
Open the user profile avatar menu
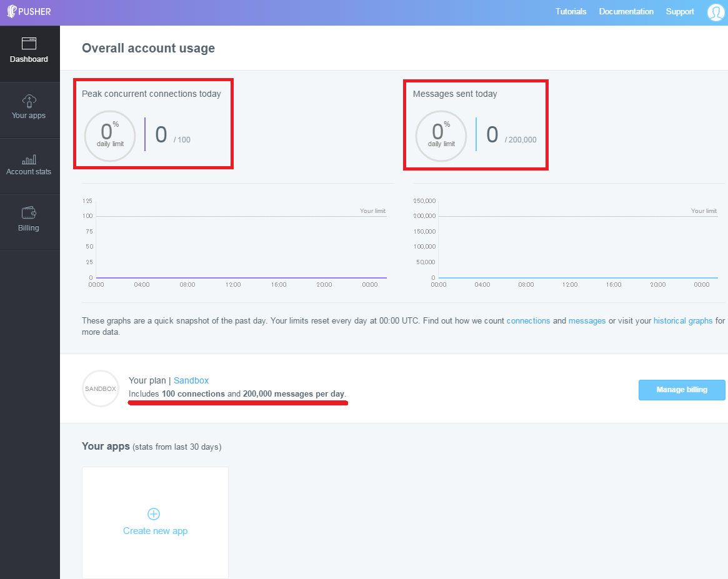point(716,12)
